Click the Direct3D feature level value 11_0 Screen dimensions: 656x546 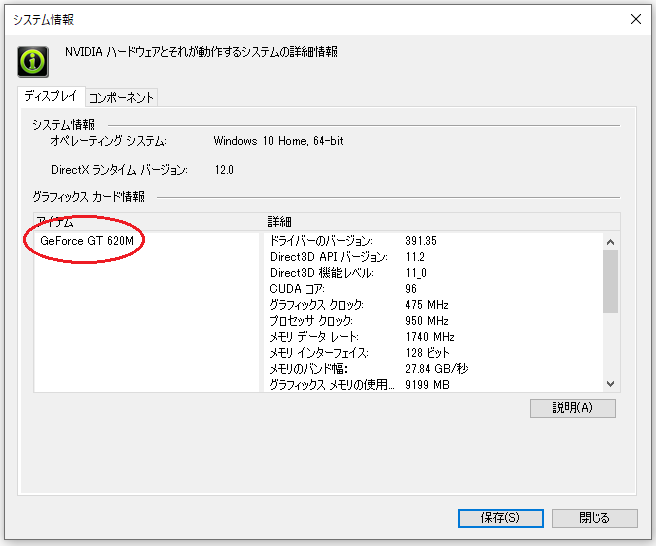coord(416,273)
